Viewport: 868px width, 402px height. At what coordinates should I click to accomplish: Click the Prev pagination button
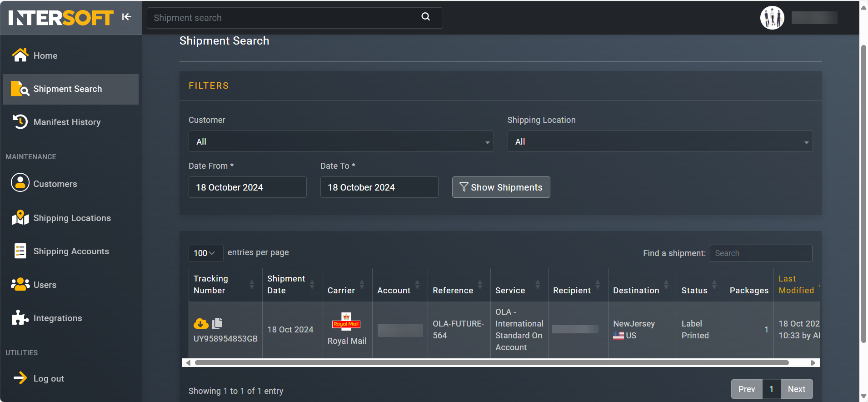[x=746, y=389]
